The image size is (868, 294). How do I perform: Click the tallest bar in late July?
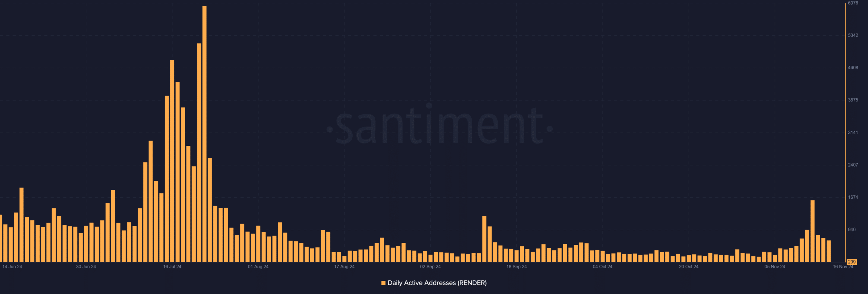click(204, 134)
